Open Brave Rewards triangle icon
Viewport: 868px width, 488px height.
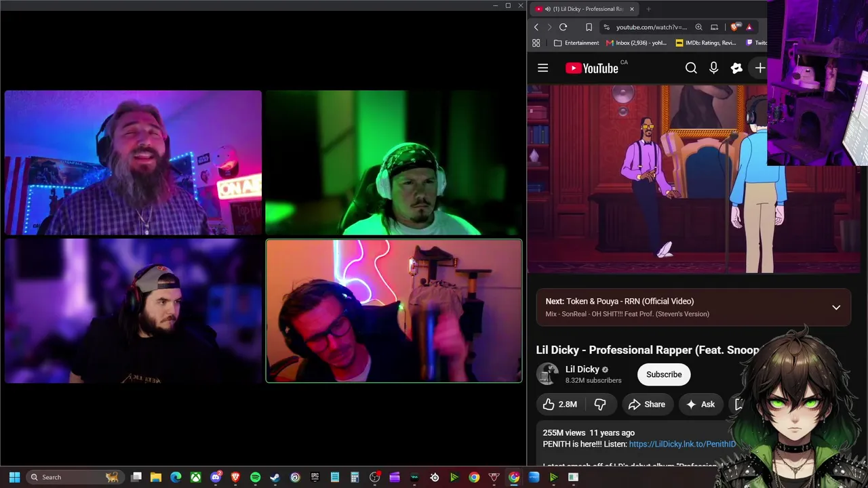point(749,27)
